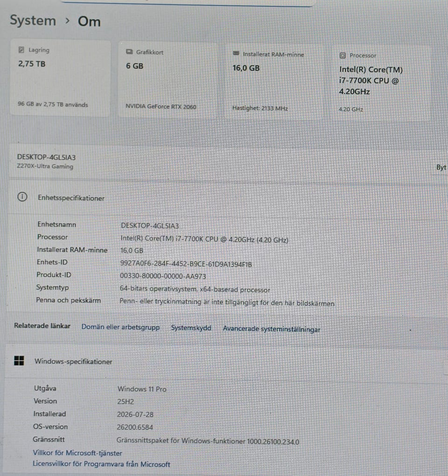The height and width of the screenshot is (476, 448).
Task: Open Avancerade systeminställningar link
Action: [272, 329]
